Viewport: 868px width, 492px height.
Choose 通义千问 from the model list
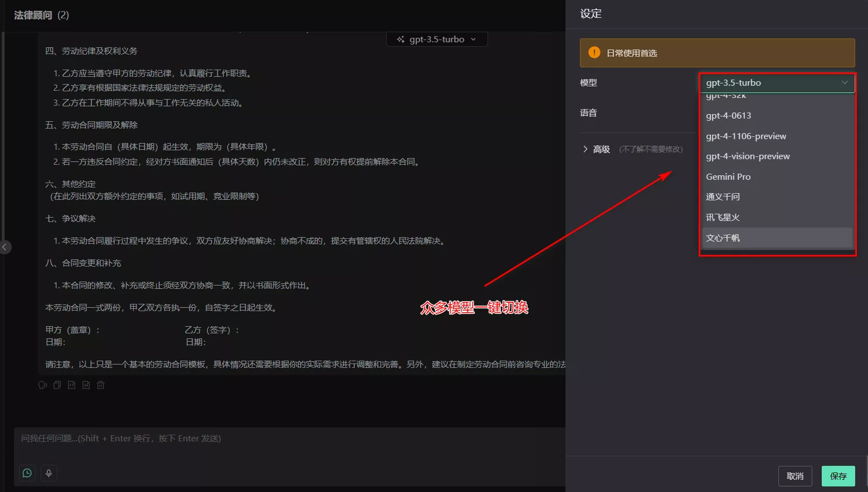777,197
